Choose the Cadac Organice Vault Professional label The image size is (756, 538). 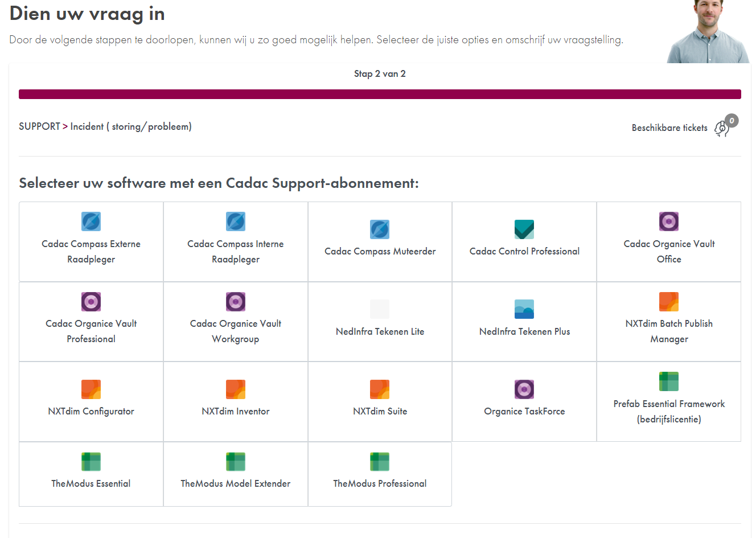click(x=91, y=331)
